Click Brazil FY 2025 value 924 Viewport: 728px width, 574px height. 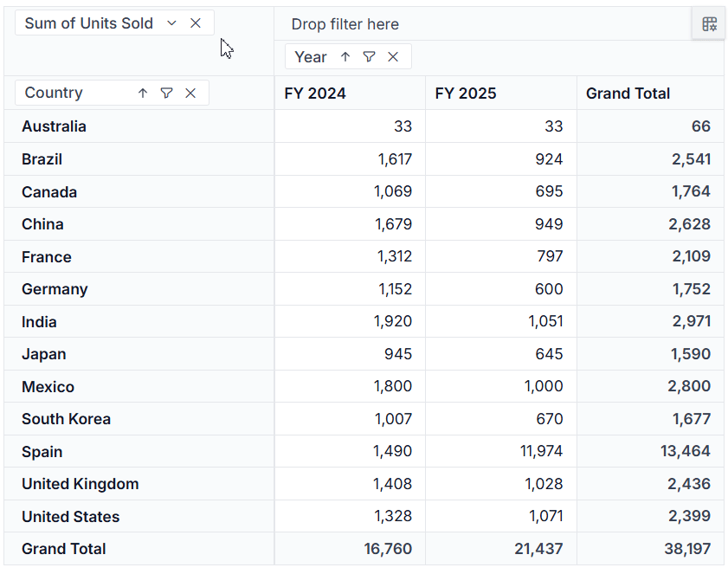pos(501,159)
